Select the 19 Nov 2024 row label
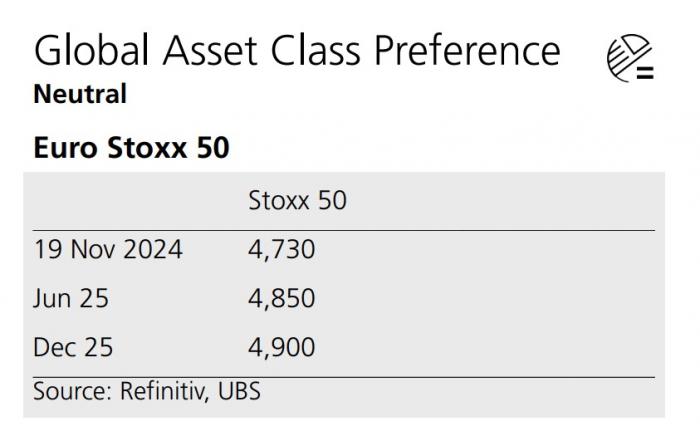Screen dimensions: 700x436 (x=108, y=249)
